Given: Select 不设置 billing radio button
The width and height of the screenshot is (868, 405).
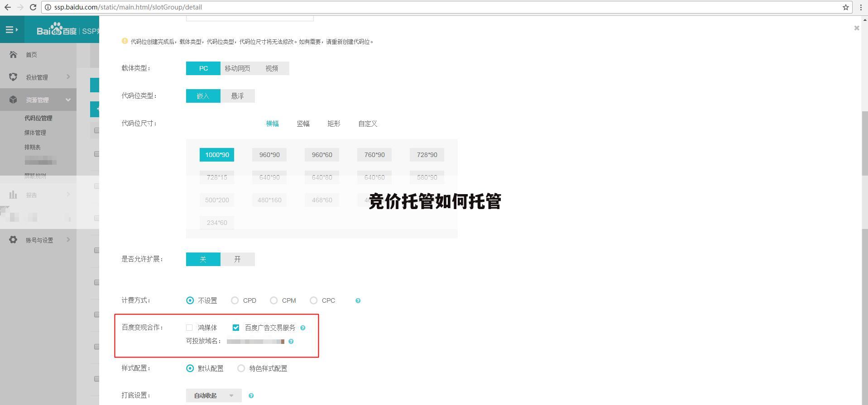Looking at the screenshot, I should (x=190, y=300).
